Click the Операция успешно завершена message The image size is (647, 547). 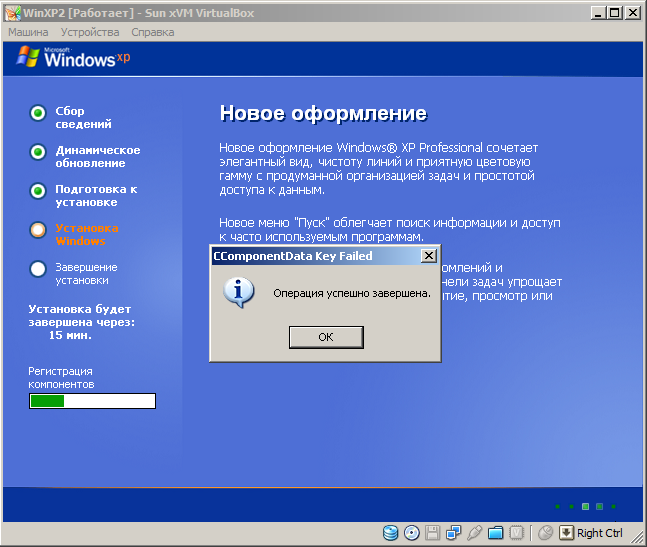coord(352,293)
